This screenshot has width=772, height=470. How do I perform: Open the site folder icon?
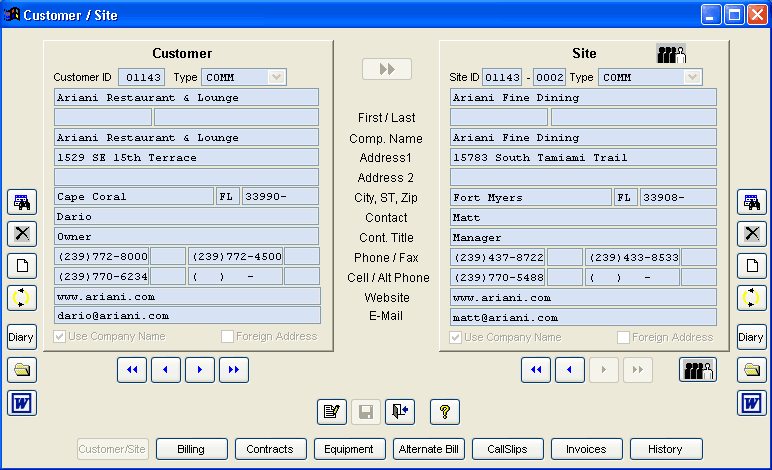tap(751, 370)
